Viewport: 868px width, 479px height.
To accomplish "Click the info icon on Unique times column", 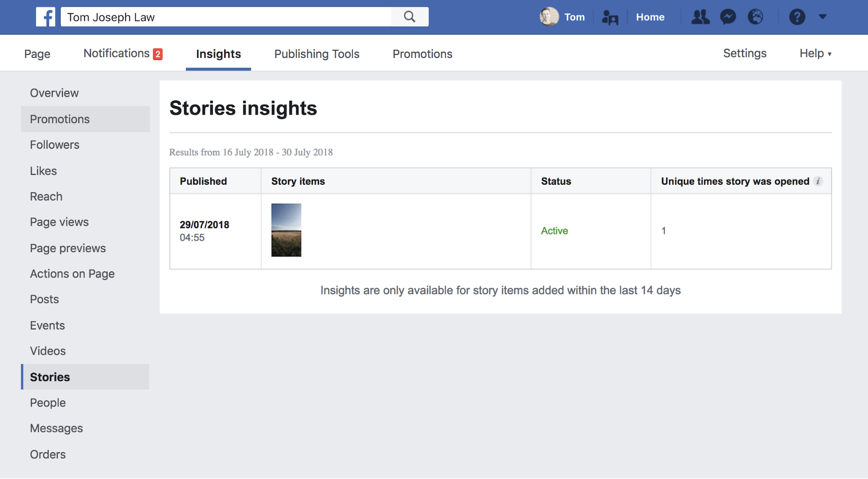I will point(818,181).
